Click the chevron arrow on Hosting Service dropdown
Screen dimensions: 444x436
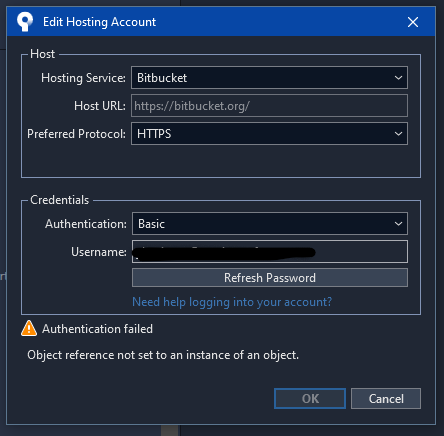coord(398,78)
